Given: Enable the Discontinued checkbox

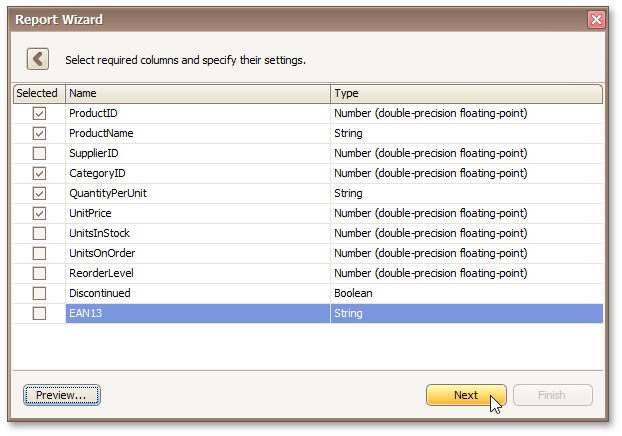Looking at the screenshot, I should click(39, 294).
